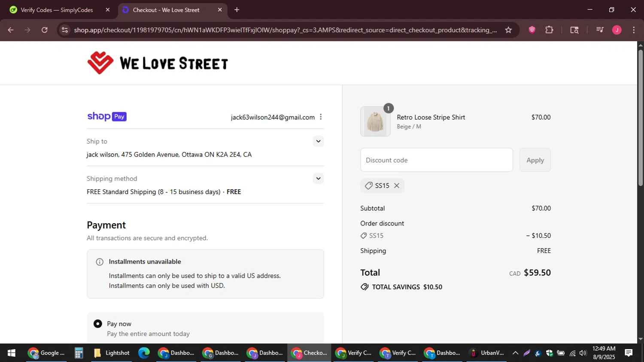Open Lightshot from the taskbar

(111, 353)
